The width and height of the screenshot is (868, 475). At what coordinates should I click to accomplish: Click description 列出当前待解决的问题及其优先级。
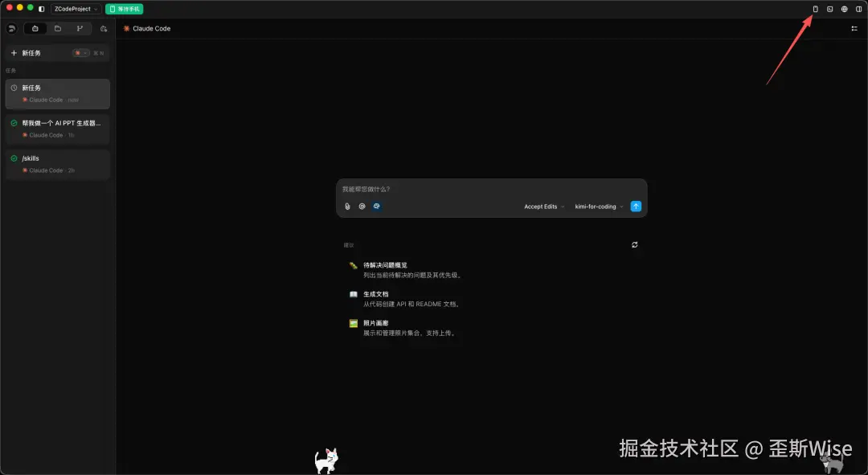412,275
